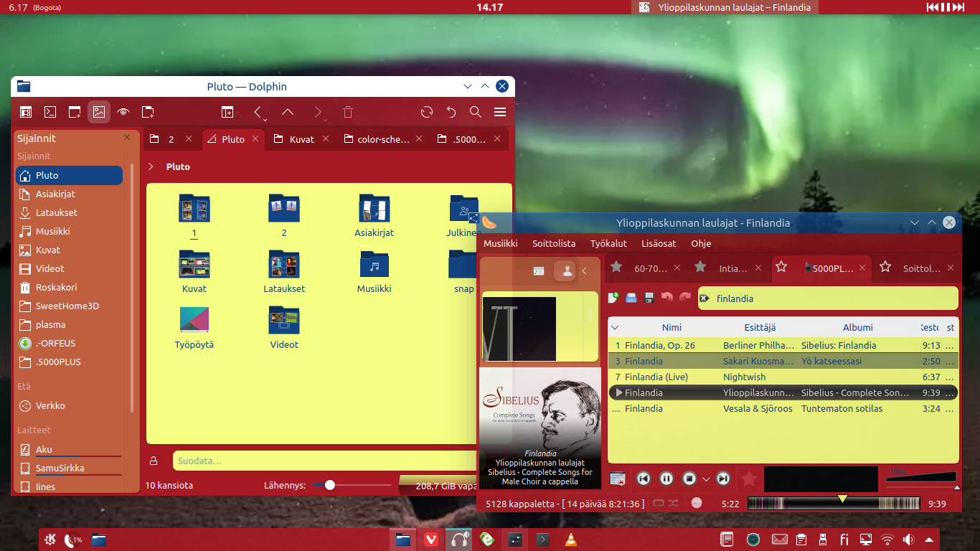Pause playback in Clementine
This screenshot has width=980, height=551.
point(666,479)
